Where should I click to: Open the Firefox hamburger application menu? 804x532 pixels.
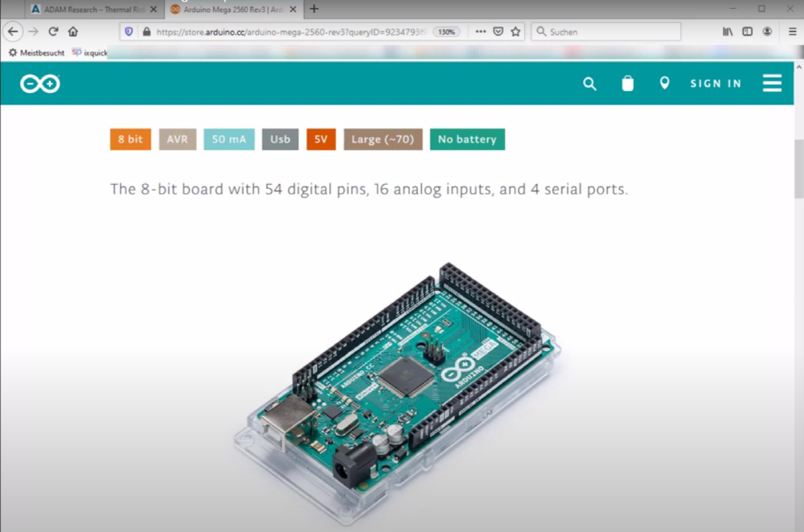(792, 32)
